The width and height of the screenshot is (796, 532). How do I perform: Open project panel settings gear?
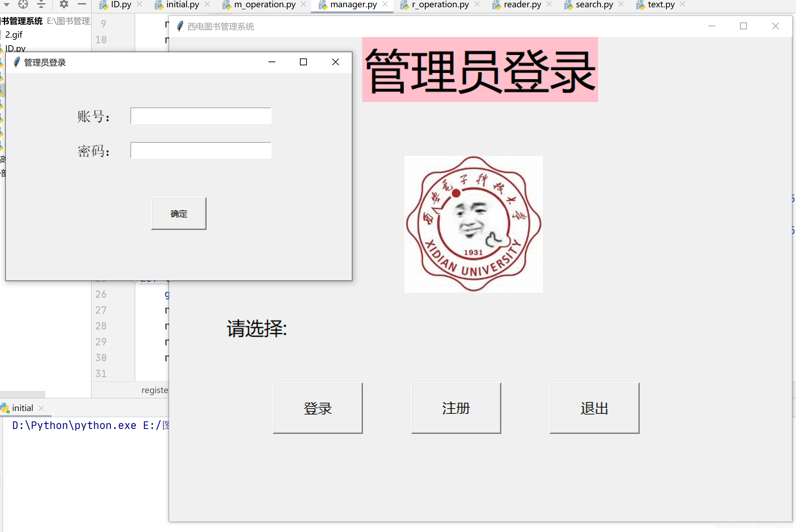point(64,4)
